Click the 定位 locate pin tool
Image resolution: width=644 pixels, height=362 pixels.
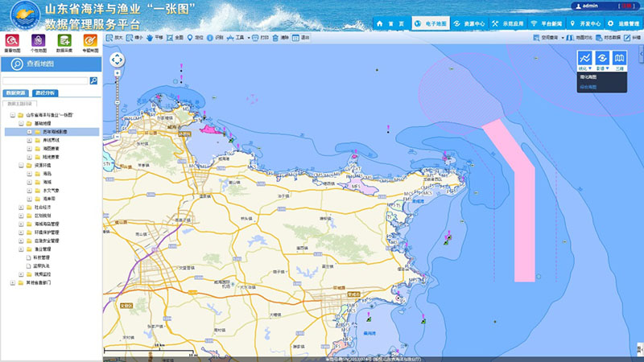coord(195,38)
